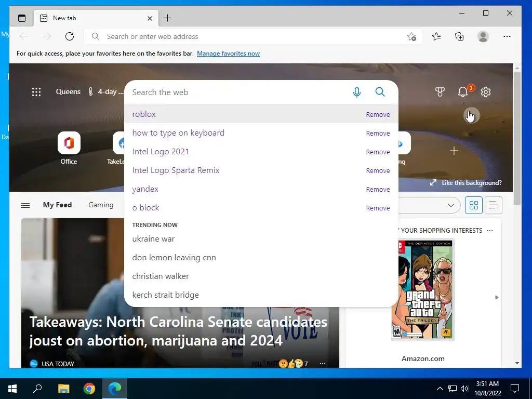This screenshot has width=532, height=399.
Task: Show next shopping item arrow
Action: click(497, 297)
